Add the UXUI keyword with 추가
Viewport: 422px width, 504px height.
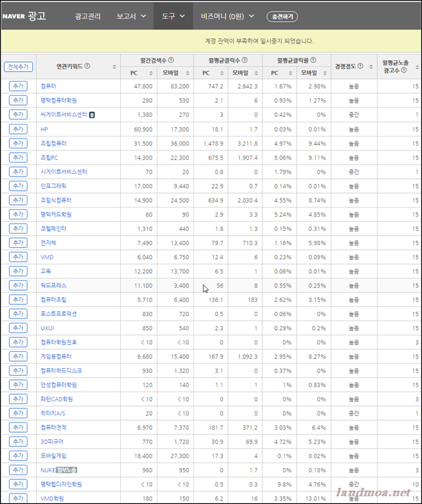(x=18, y=328)
